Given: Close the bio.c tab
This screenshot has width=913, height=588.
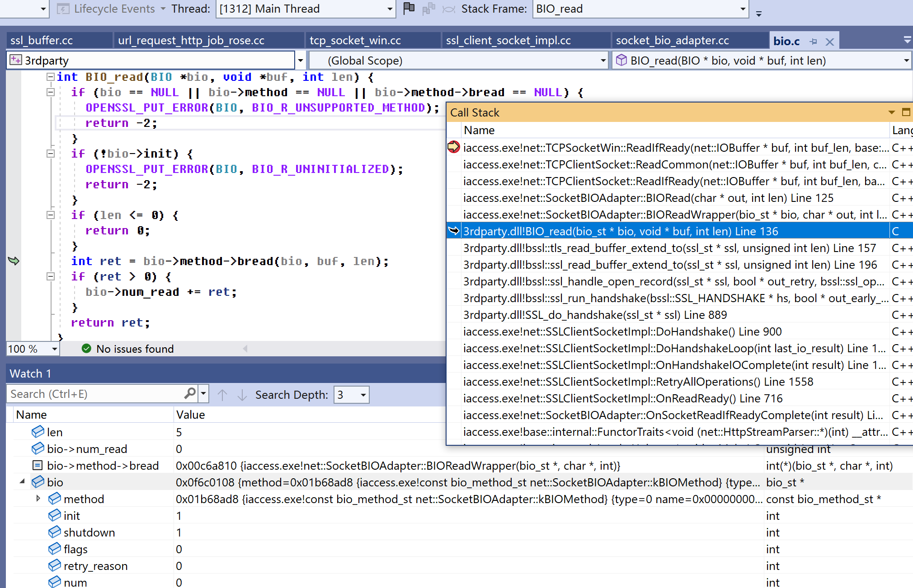Looking at the screenshot, I should click(x=830, y=42).
